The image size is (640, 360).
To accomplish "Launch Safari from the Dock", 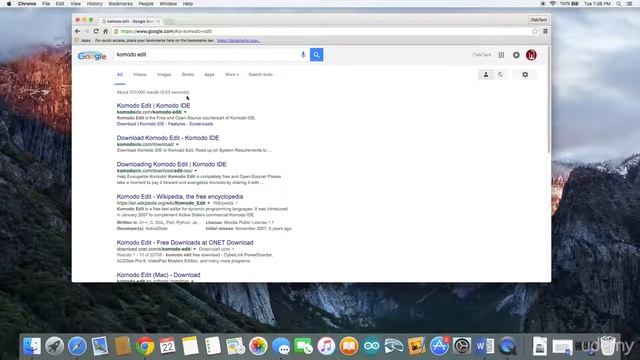I will point(77,346).
